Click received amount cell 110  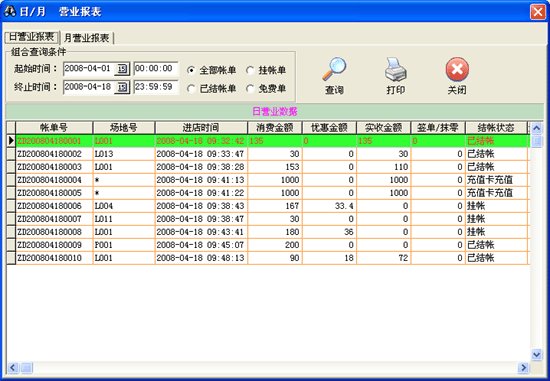(384, 167)
